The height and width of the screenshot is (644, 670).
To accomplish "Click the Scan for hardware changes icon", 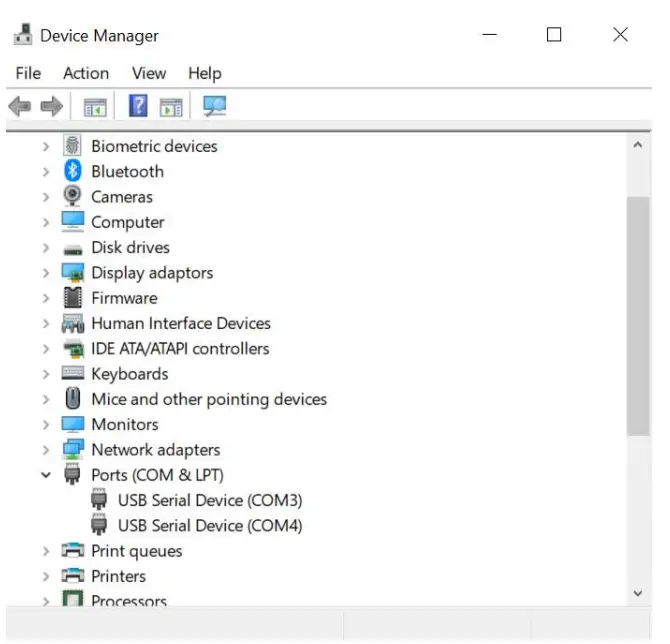I will 214,105.
